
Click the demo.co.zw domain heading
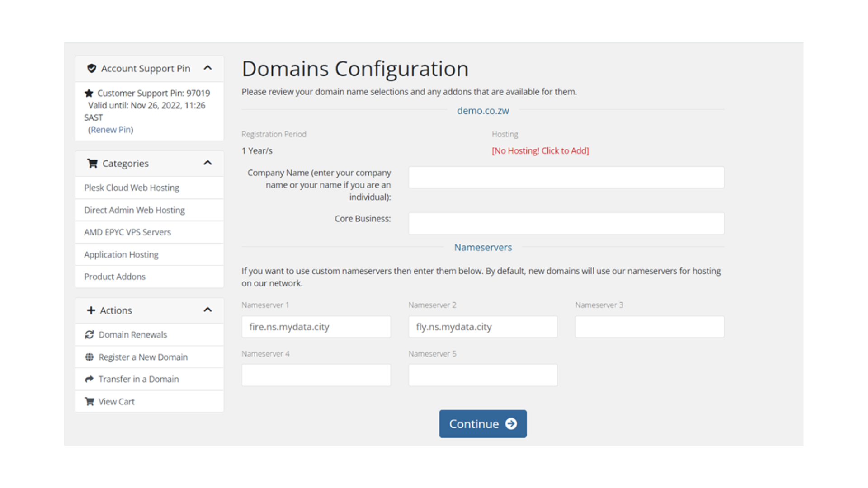click(483, 111)
